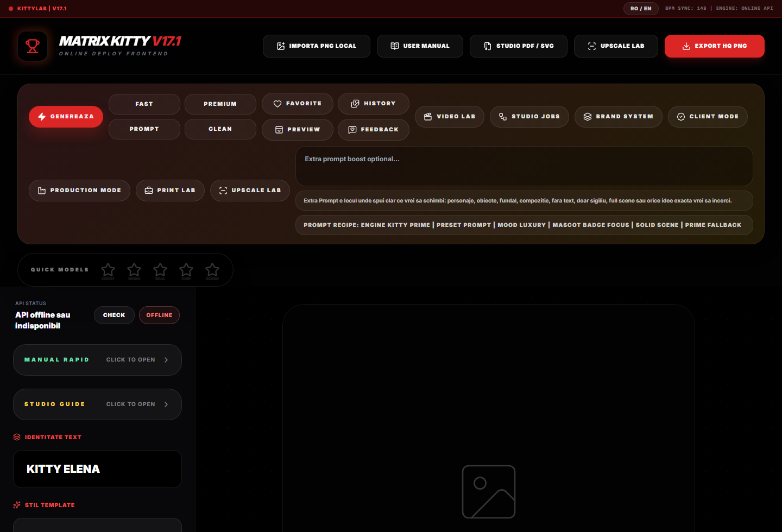
Task: Select the Word quick model star
Action: 134,270
